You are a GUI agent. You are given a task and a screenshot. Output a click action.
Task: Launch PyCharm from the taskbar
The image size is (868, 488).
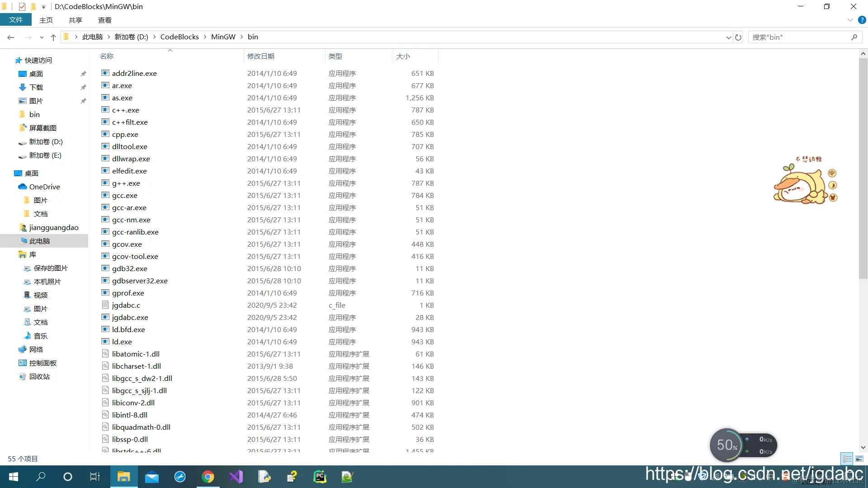pyautogui.click(x=320, y=477)
